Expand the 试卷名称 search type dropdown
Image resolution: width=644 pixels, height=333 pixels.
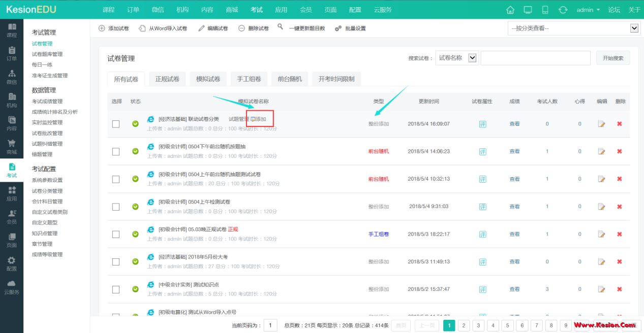pyautogui.click(x=456, y=58)
